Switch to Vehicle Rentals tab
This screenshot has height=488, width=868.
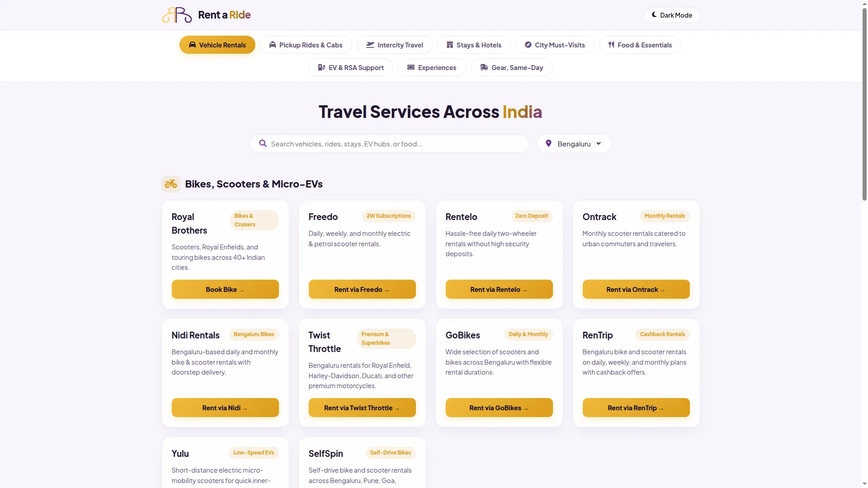click(x=217, y=45)
